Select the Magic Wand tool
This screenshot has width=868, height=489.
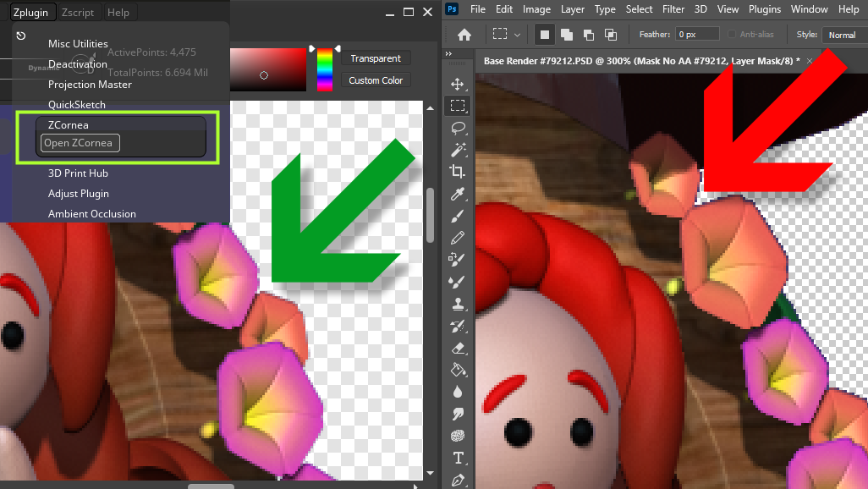point(458,150)
